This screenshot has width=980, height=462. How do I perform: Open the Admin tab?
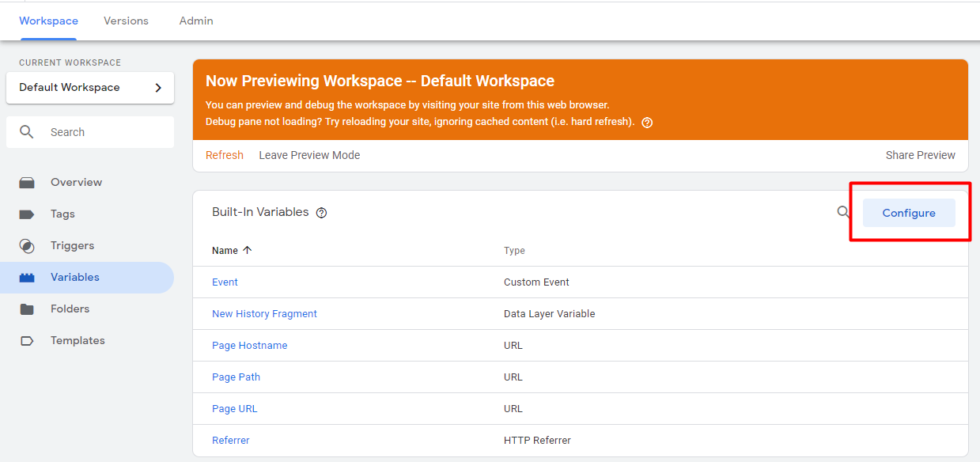point(196,21)
